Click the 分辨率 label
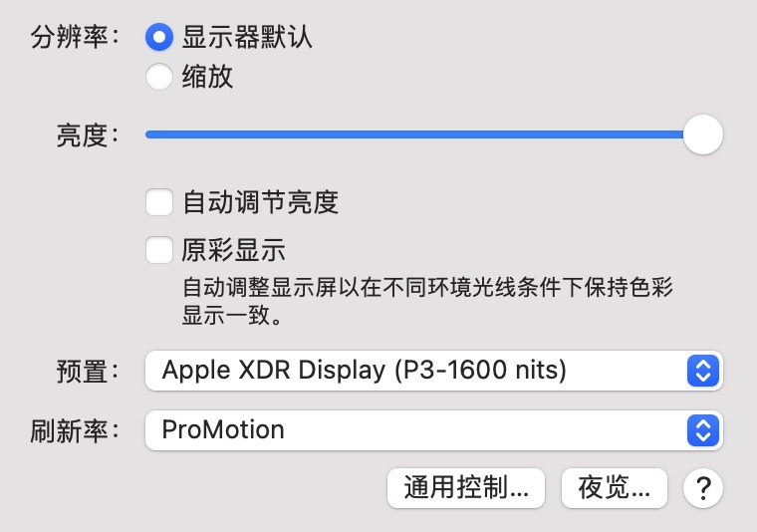The height and width of the screenshot is (532, 757). [x=74, y=38]
